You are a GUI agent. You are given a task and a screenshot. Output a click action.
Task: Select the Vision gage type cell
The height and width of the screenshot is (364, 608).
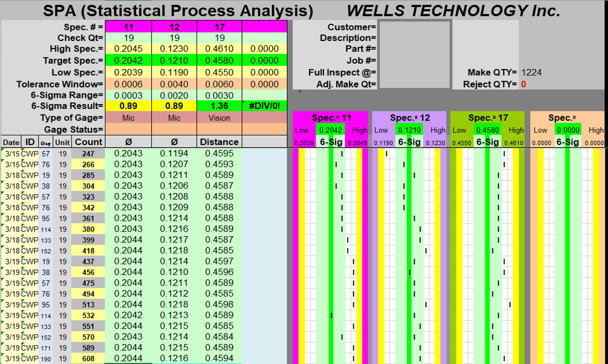coord(220,118)
